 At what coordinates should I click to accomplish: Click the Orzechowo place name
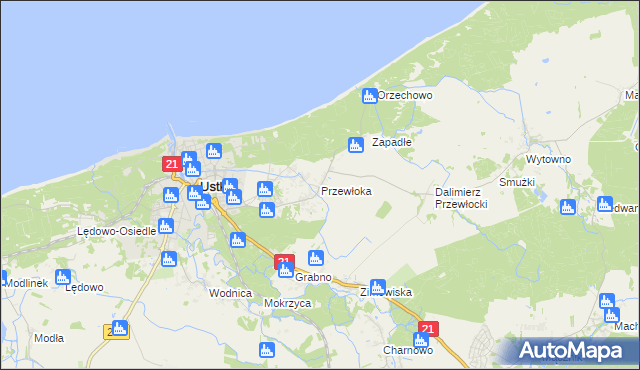pos(404,95)
